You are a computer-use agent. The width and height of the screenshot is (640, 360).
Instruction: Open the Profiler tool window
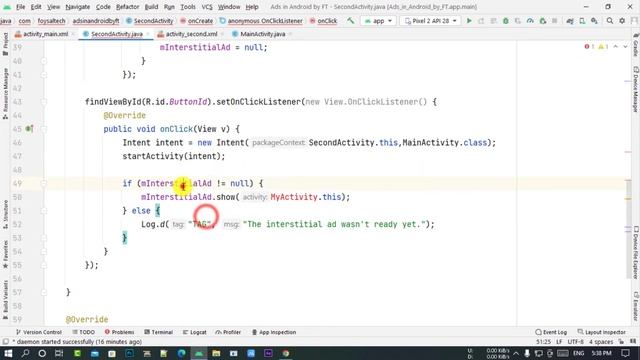click(x=228, y=332)
